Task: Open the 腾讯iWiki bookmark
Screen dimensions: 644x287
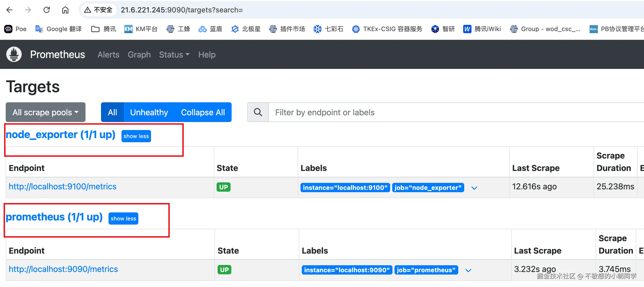Action: pyautogui.click(x=482, y=29)
